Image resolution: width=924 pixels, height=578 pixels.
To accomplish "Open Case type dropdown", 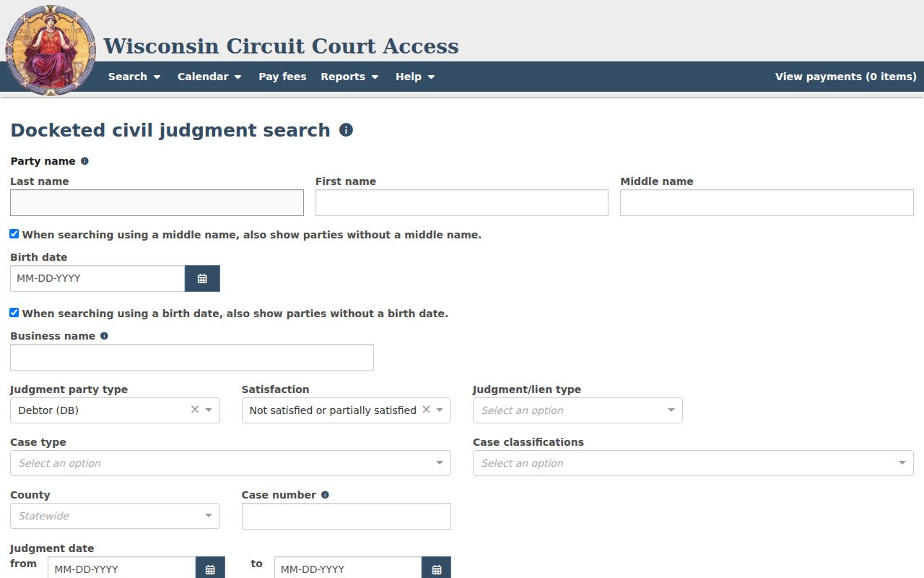I will click(230, 463).
